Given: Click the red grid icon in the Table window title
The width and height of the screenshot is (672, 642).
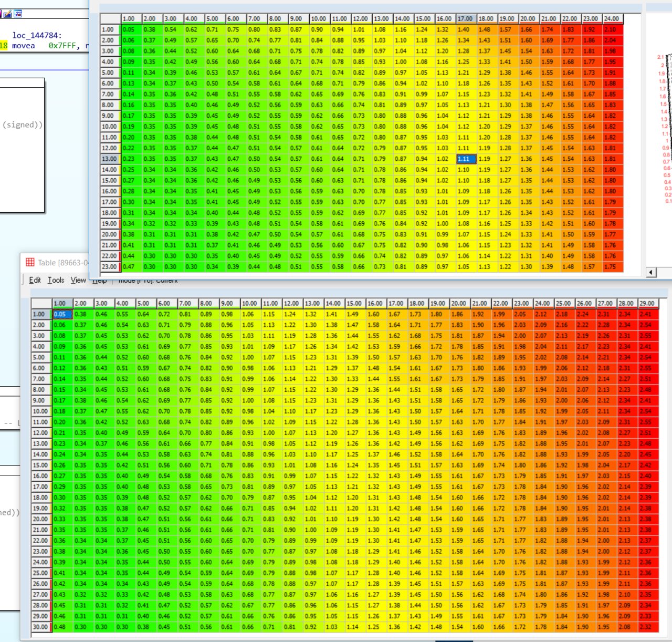Looking at the screenshot, I should tap(30, 262).
